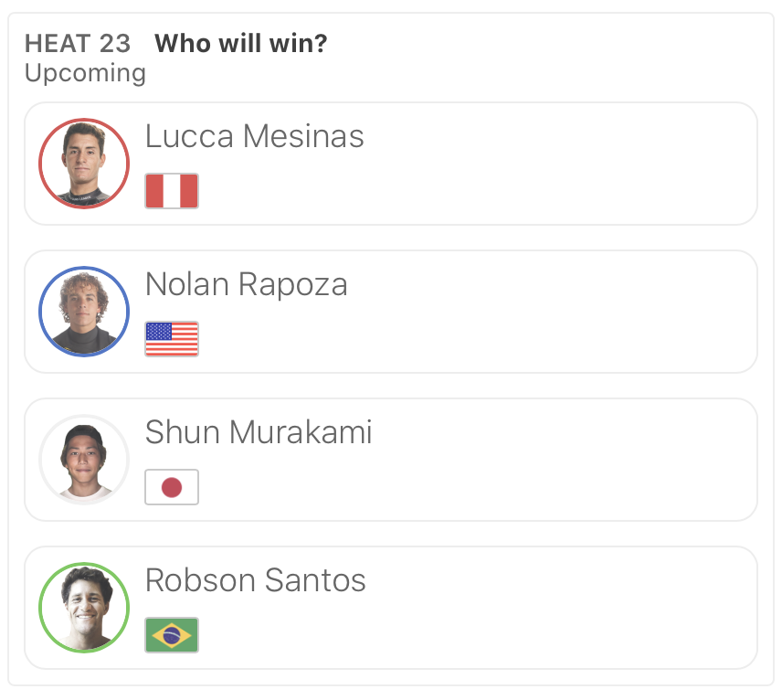
Task: Click the Japan flag icon
Action: click(x=172, y=487)
